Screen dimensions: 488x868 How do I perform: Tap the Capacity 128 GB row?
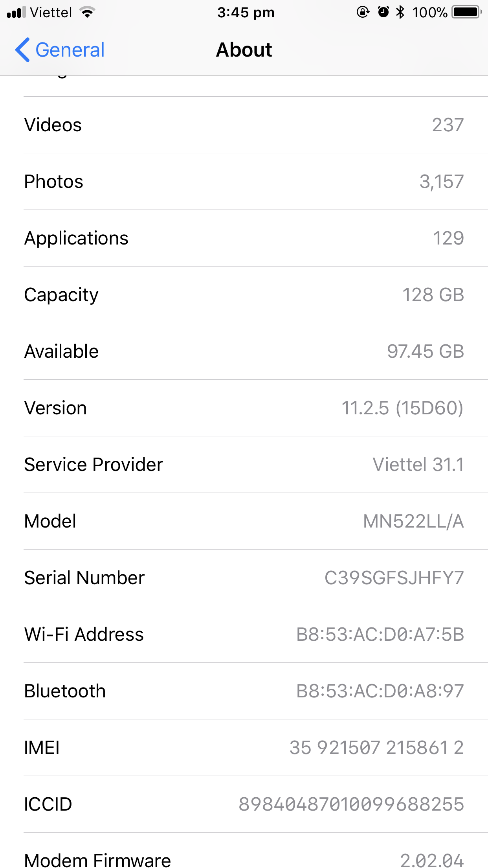[x=244, y=295]
